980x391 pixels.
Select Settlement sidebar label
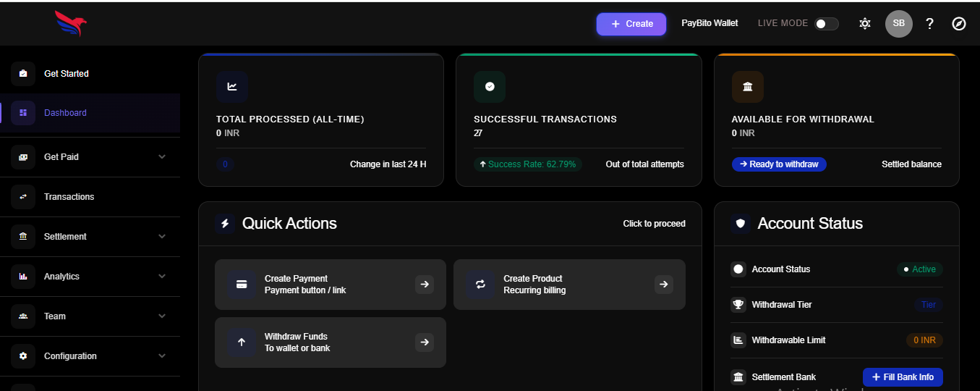(65, 237)
